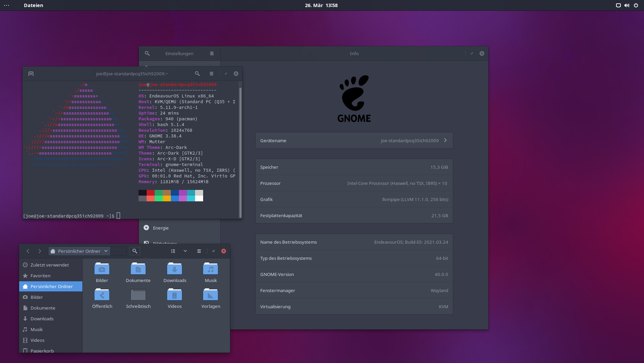Select Videos in file manager sidebar
Image resolution: width=644 pixels, height=363 pixels.
[x=51, y=340]
